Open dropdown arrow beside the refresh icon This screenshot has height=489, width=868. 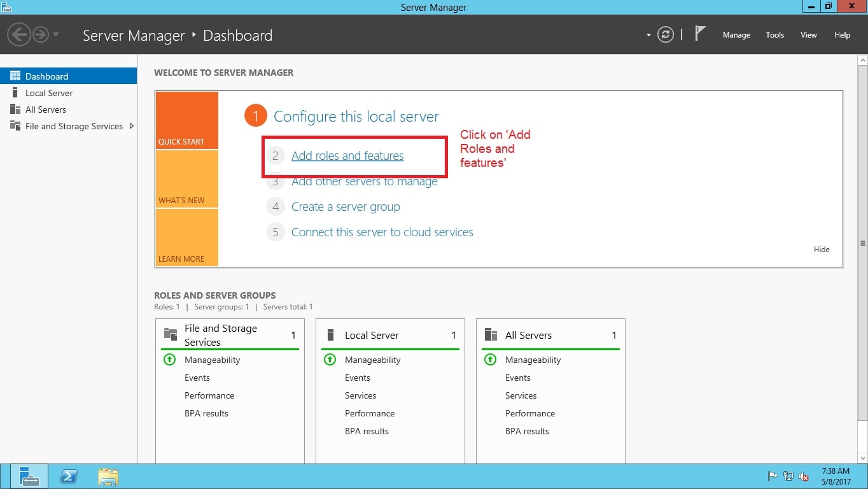[648, 35]
